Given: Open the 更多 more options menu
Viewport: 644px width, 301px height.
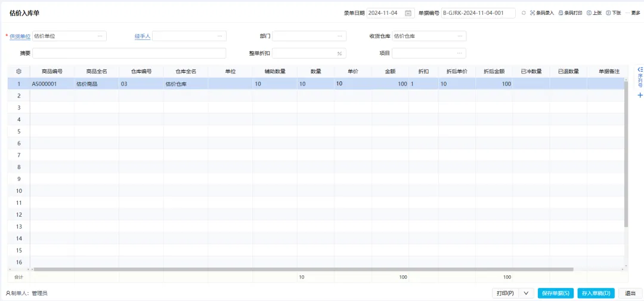Looking at the screenshot, I should [x=632, y=13].
